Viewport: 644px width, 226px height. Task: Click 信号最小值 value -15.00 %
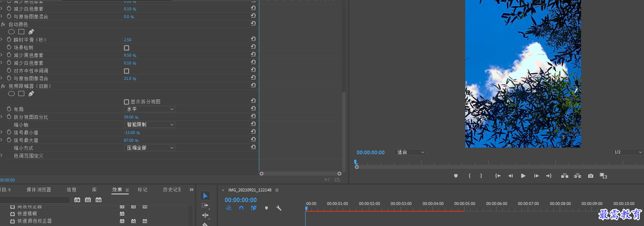[132, 133]
